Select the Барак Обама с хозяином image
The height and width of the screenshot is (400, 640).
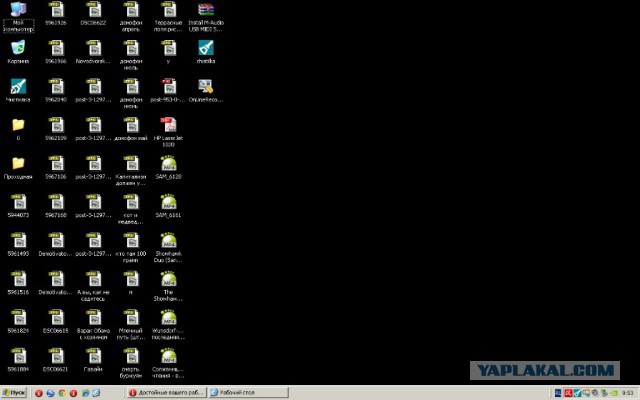pyautogui.click(x=93, y=324)
